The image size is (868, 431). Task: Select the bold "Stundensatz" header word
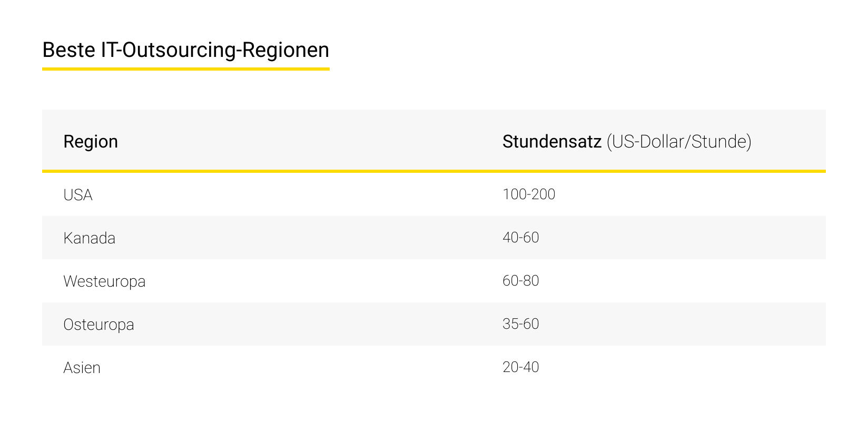[x=551, y=142]
